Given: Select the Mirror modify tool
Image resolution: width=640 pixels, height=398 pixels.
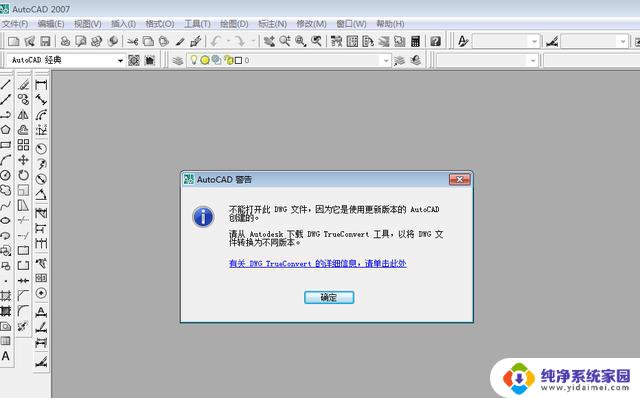Looking at the screenshot, I should click(x=23, y=115).
